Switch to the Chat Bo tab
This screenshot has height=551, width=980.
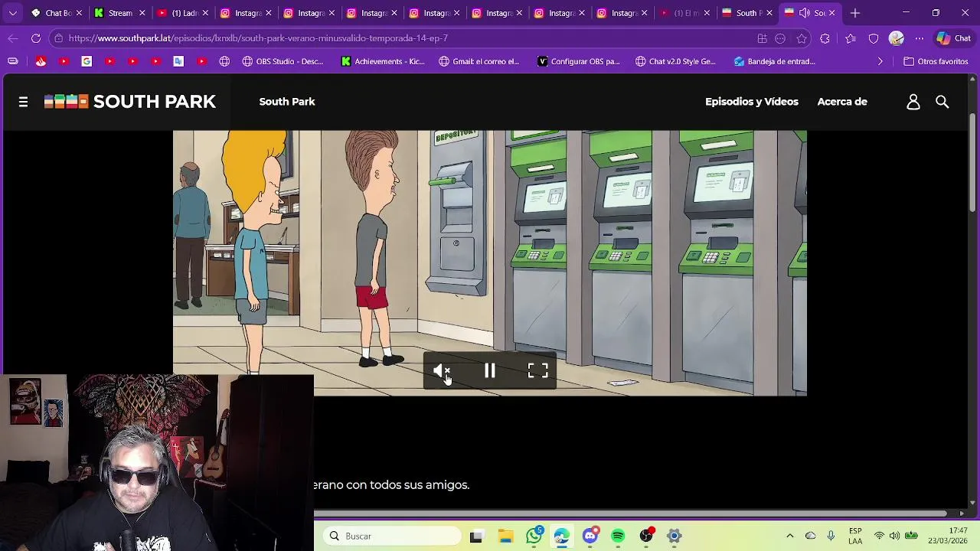click(x=56, y=13)
